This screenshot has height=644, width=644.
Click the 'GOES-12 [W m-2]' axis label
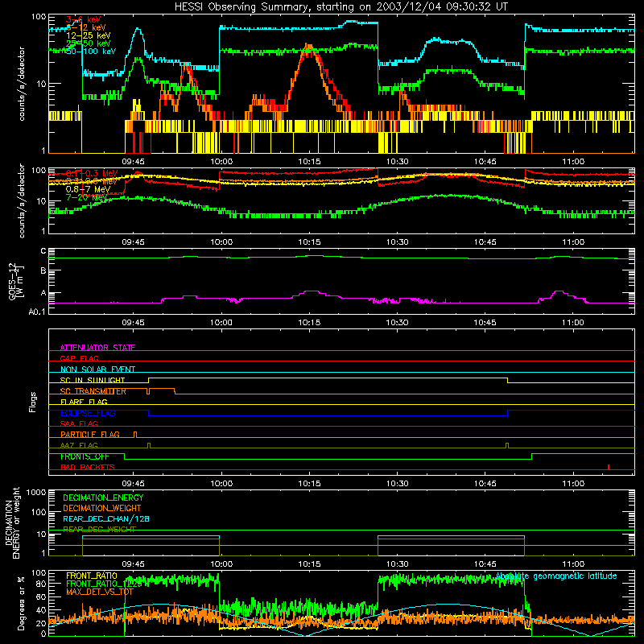(x=17, y=281)
